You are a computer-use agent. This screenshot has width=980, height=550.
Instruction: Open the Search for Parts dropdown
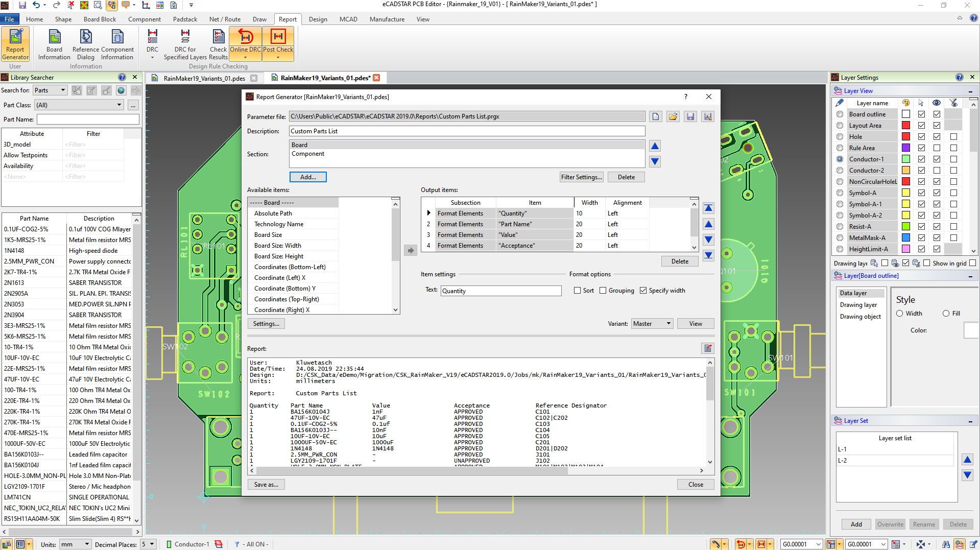point(50,90)
